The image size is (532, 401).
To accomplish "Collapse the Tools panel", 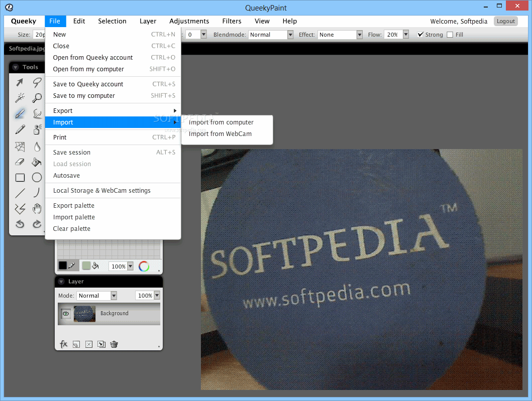I will 15,67.
